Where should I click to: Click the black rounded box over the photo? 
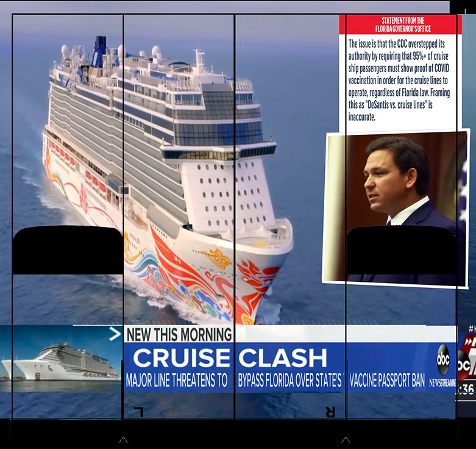pos(401,250)
